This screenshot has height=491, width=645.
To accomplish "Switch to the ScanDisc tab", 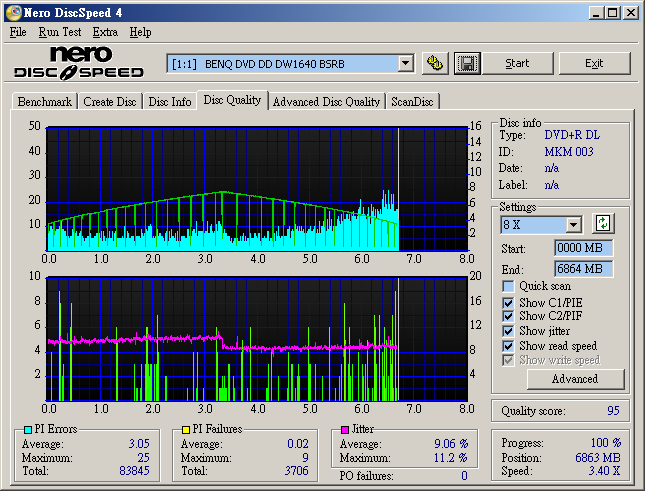I will point(412,102).
